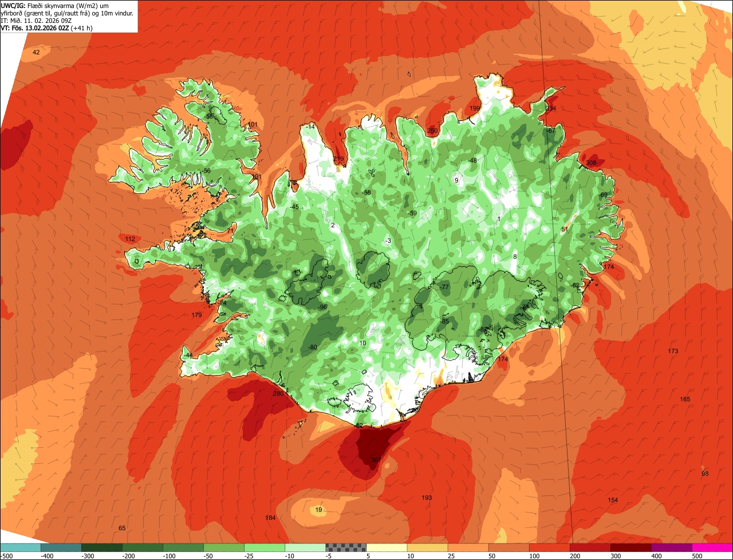733x560 pixels.
Task: Click the map value '179' in Faxaflói bay
Action: click(x=196, y=315)
